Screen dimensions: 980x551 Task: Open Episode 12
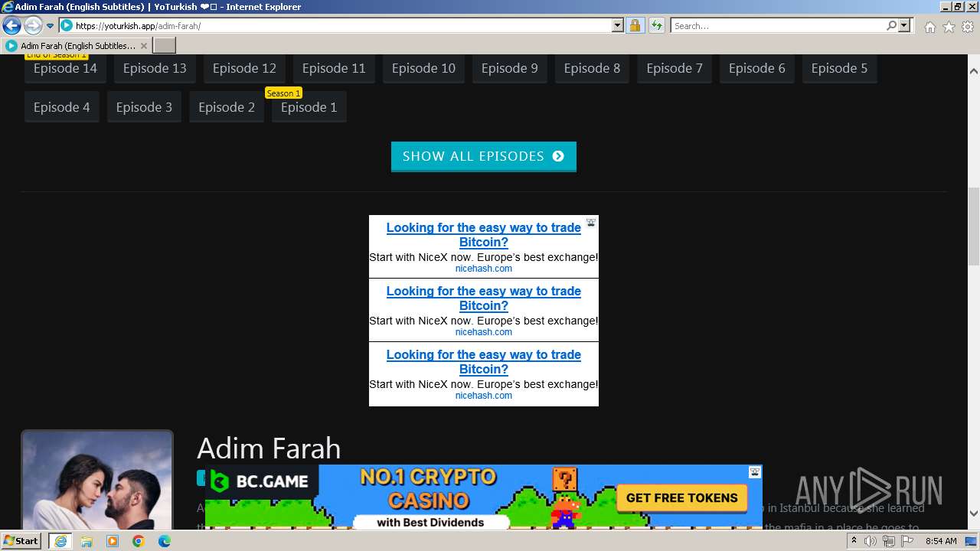tap(244, 68)
